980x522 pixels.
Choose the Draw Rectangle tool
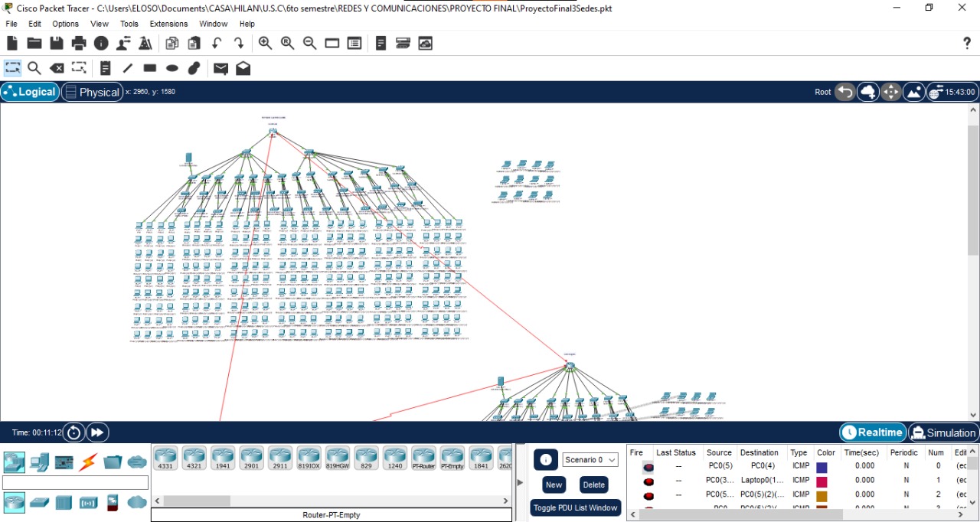pos(150,68)
